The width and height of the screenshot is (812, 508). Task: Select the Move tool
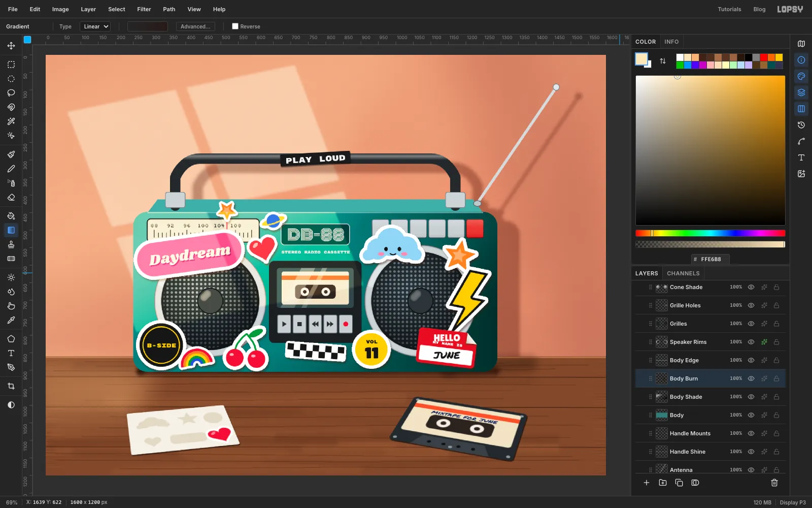11,46
